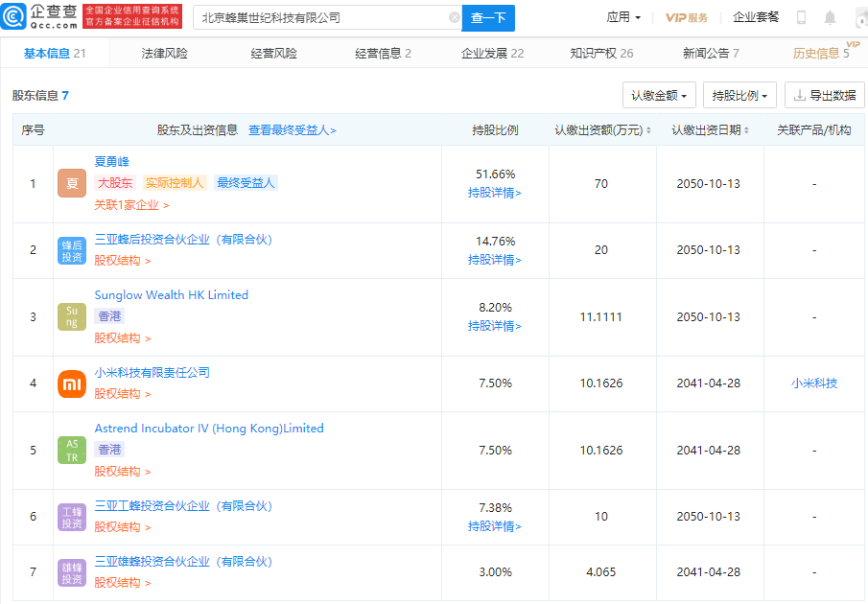Open the Qcc.com logo homepage
The image size is (868, 604).
[x=39, y=16]
